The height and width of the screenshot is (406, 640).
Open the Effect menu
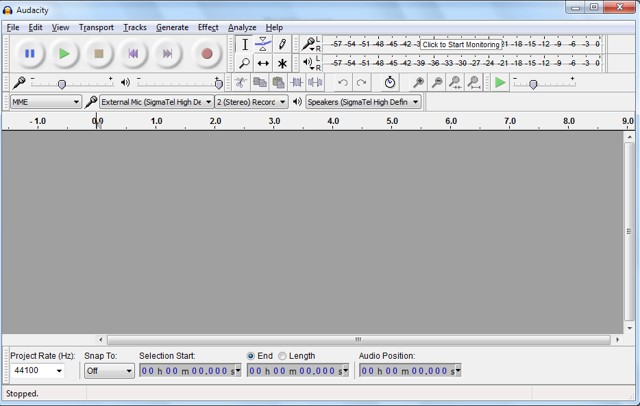[208, 27]
